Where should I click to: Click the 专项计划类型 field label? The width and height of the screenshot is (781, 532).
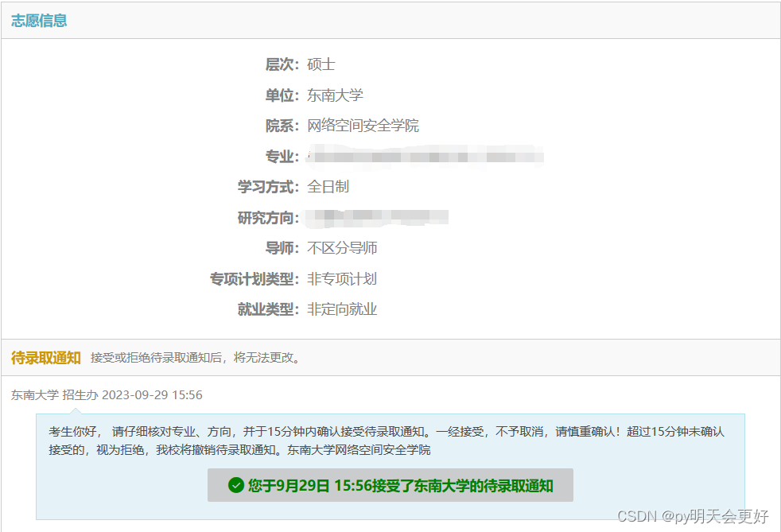[x=254, y=279]
